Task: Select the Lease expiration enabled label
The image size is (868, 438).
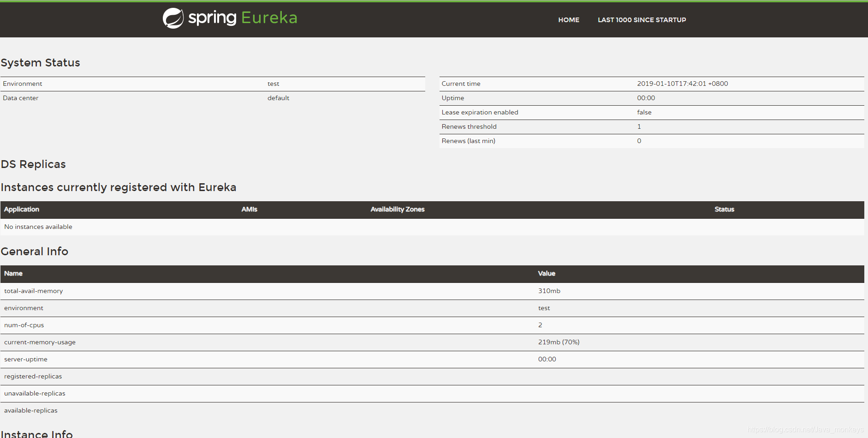Action: click(x=480, y=112)
